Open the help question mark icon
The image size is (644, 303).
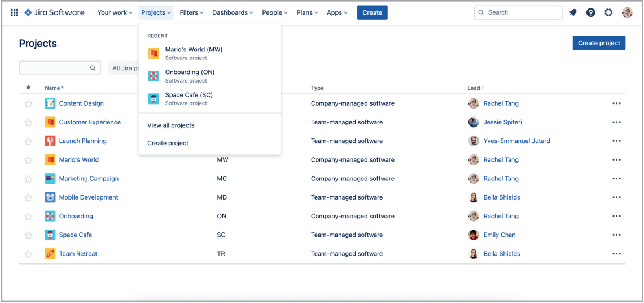click(590, 13)
